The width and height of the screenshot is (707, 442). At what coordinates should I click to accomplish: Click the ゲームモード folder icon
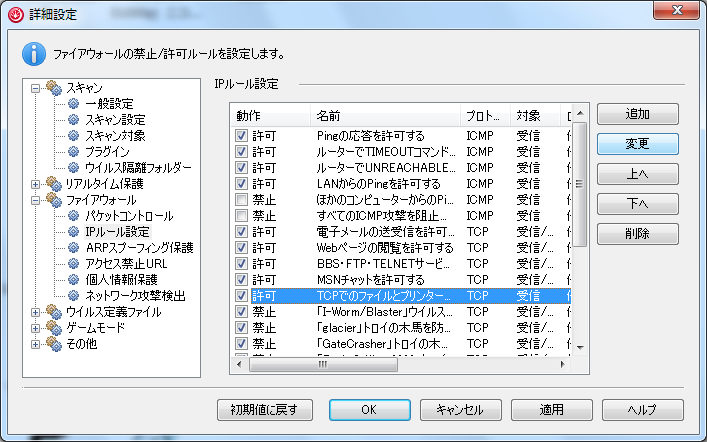coord(55,328)
